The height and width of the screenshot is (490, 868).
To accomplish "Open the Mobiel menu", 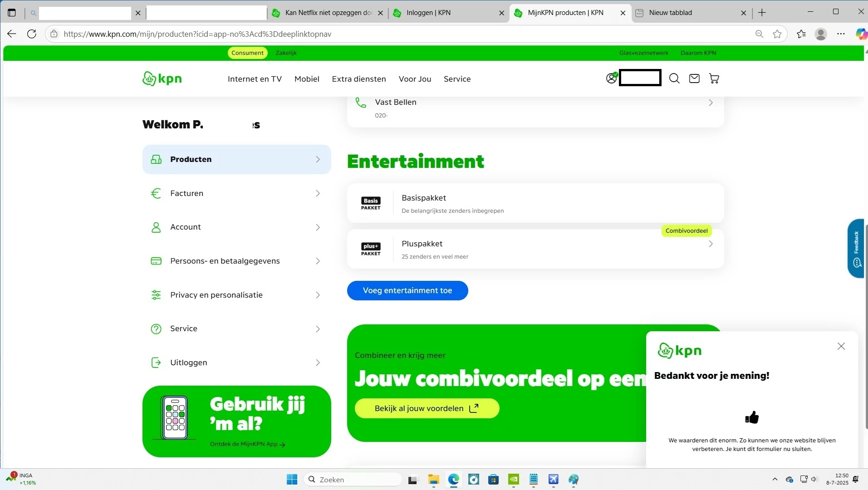I will (x=307, y=79).
